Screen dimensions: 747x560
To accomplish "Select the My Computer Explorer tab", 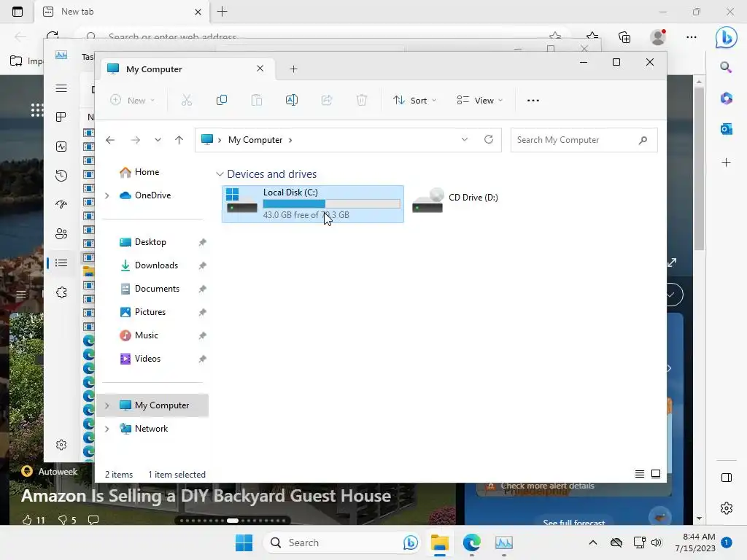I will pyautogui.click(x=187, y=69).
